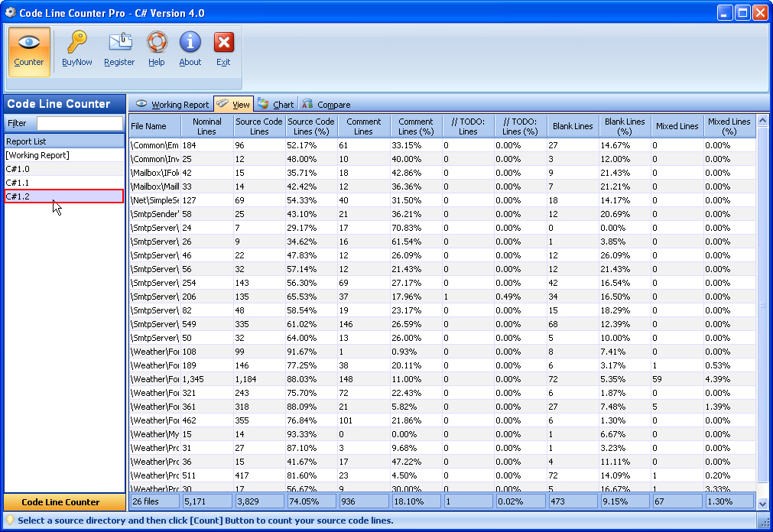Select [Working Report] in the report list

click(x=64, y=155)
